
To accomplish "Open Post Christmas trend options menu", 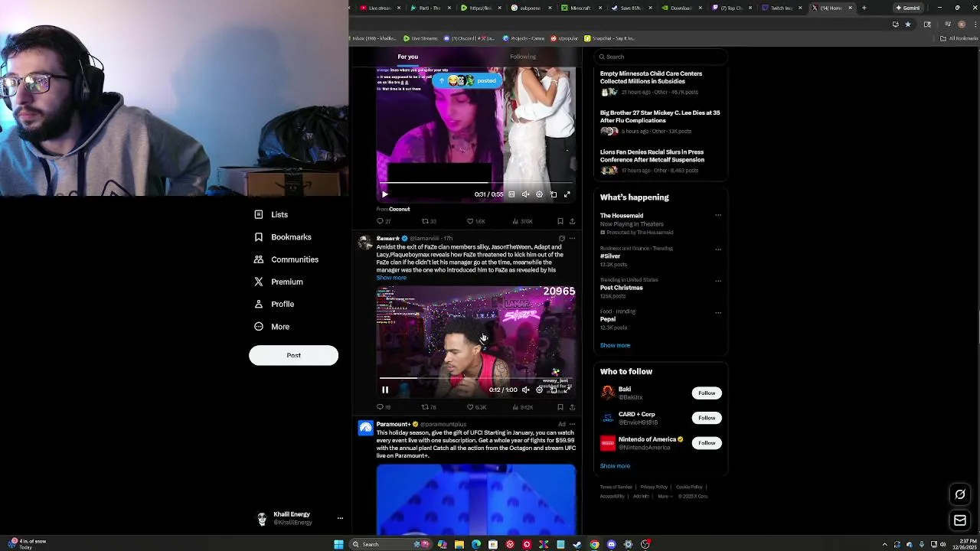I will (x=718, y=280).
